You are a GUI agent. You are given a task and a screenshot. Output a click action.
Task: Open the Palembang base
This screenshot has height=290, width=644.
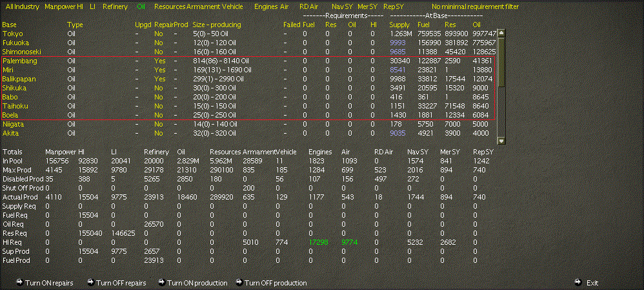20,61
